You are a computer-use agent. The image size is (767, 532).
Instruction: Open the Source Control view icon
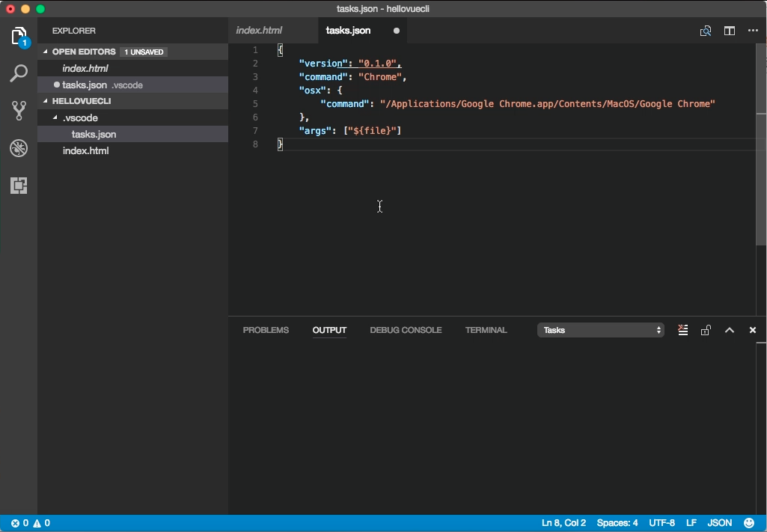pos(19,111)
